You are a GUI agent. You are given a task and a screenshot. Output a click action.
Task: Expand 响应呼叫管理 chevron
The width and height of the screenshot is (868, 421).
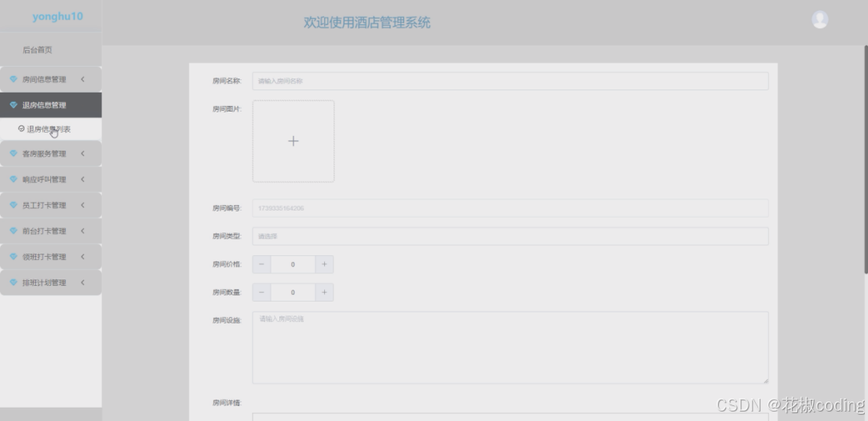coord(82,179)
